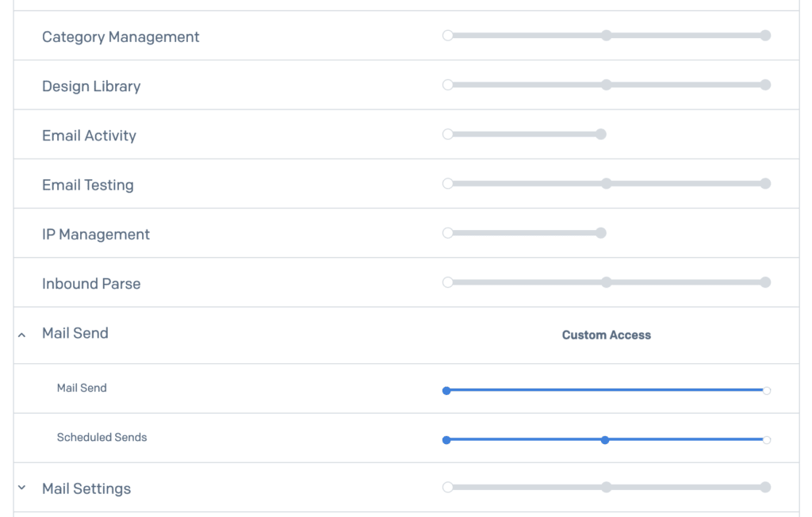Select the middle stop on Category Management slider
Image resolution: width=812 pixels, height=517 pixels.
[606, 35]
